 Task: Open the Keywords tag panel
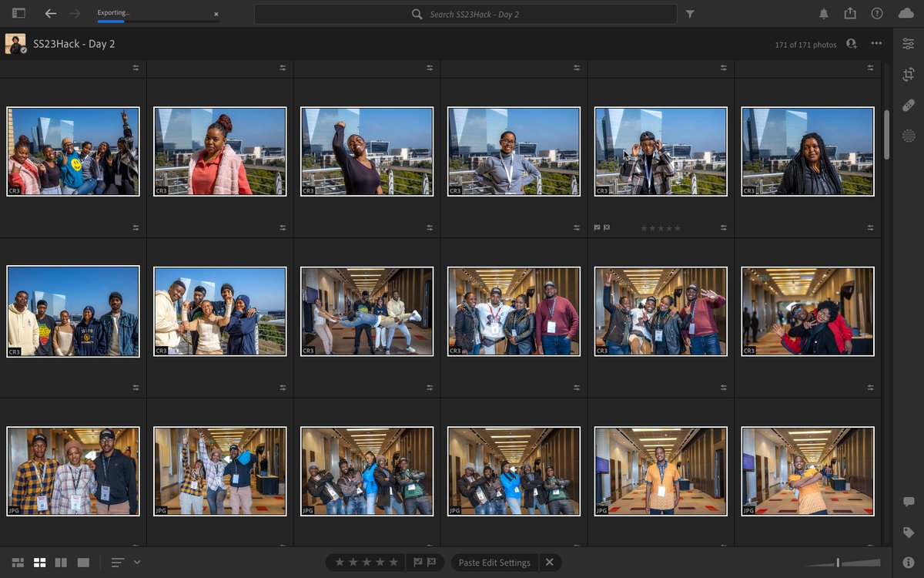(909, 533)
